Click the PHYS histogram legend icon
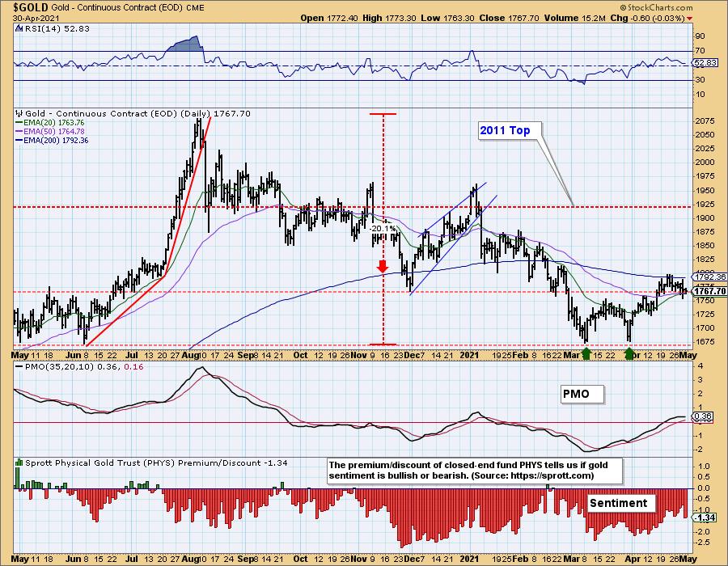Image resolution: width=728 pixels, height=566 pixels. (x=19, y=463)
